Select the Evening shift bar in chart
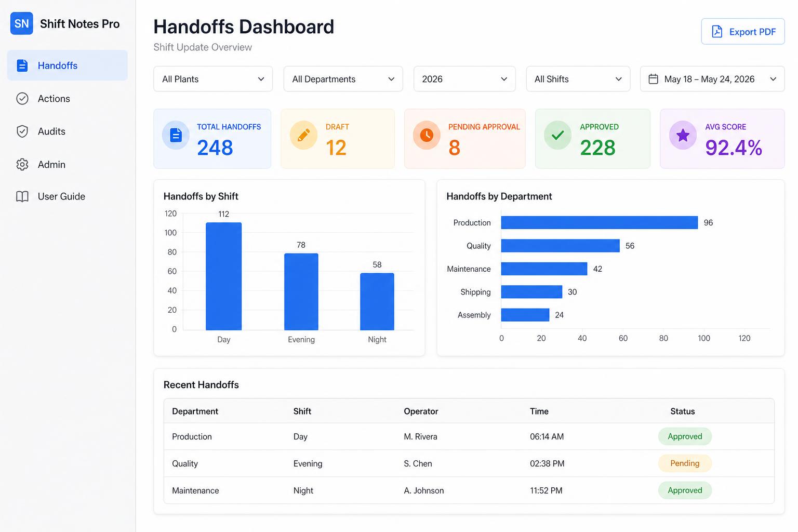The image size is (798, 532). [301, 292]
